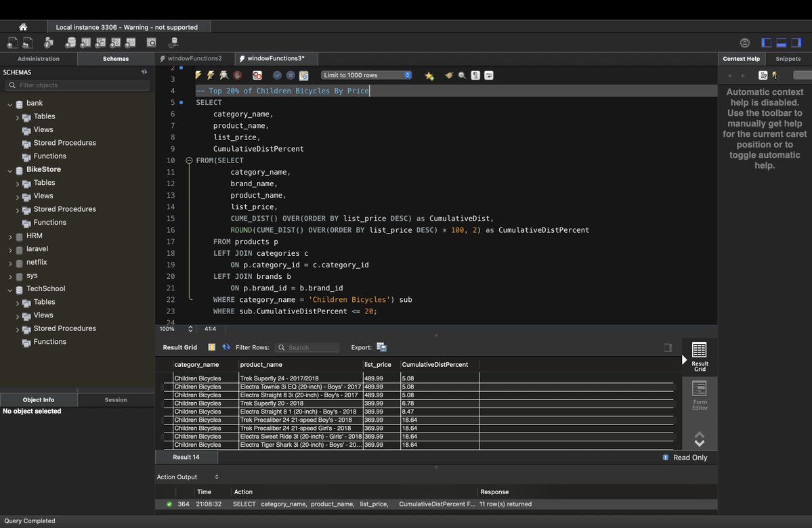
Task: Export recordset to file icon
Action: pyautogui.click(x=382, y=347)
